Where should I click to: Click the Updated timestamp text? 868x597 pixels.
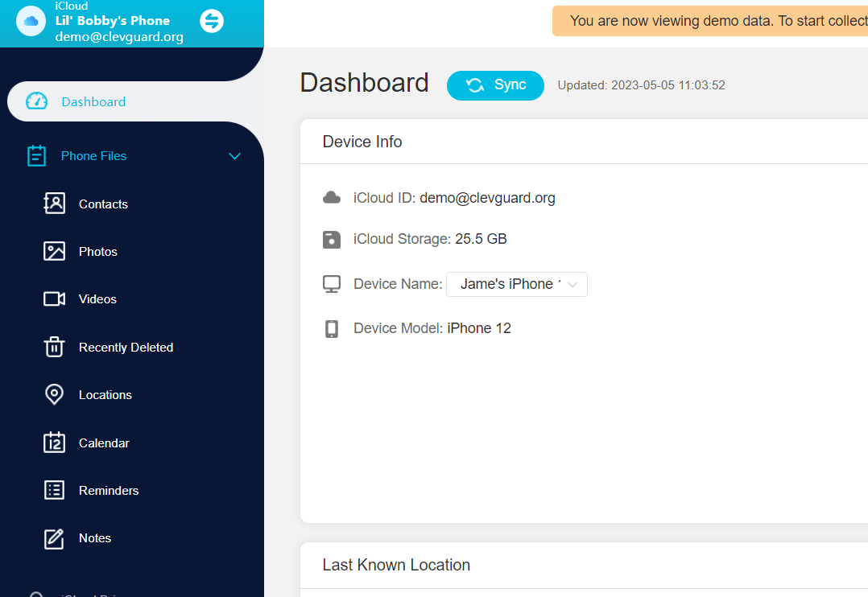coord(641,85)
